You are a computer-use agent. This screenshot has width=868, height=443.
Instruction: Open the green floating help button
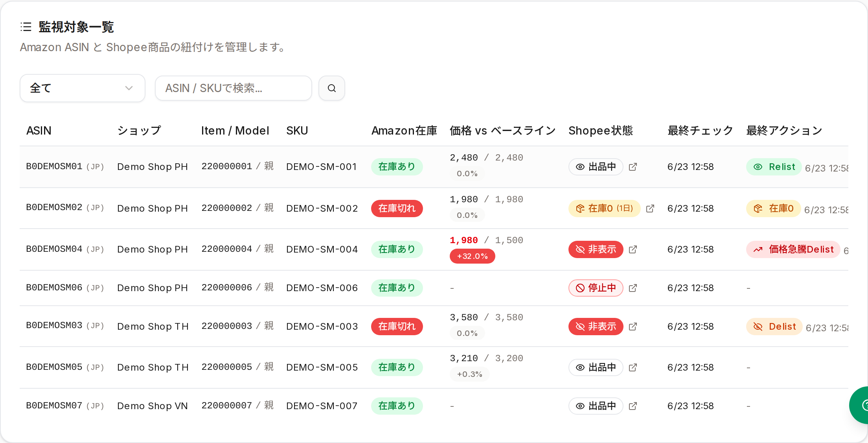point(859,405)
